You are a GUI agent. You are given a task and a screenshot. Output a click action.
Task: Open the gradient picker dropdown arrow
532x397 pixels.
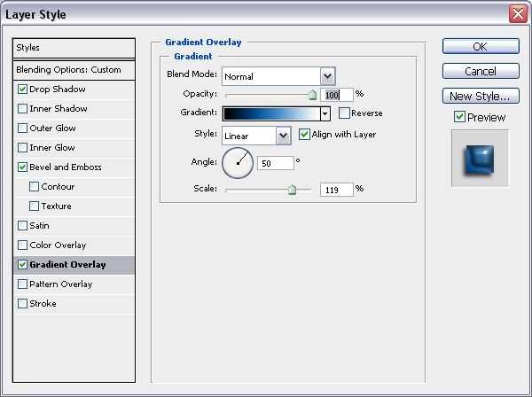click(x=325, y=114)
